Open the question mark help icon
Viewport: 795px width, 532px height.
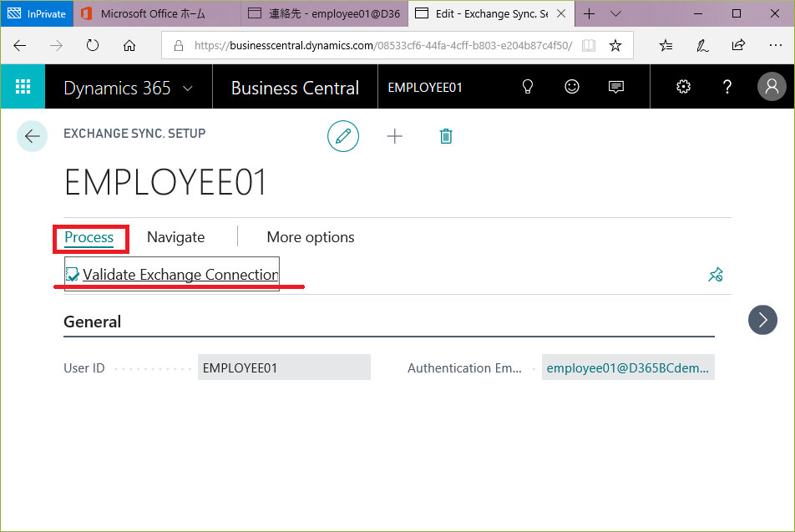[x=727, y=87]
